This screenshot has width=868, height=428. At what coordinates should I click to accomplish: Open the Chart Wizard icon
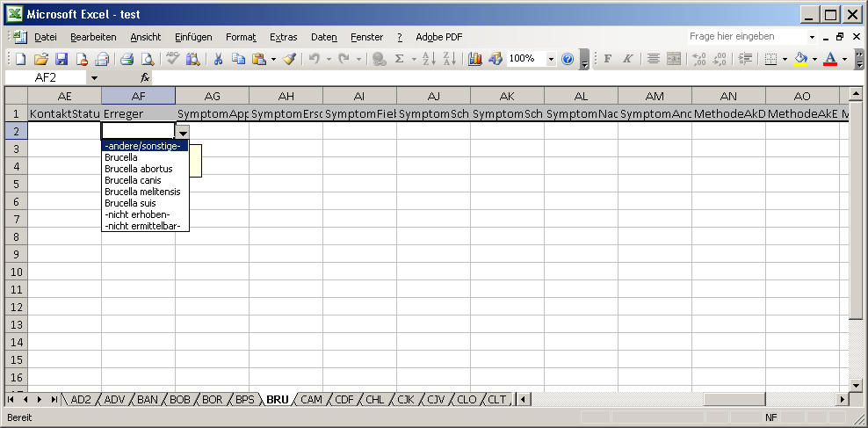[475, 59]
